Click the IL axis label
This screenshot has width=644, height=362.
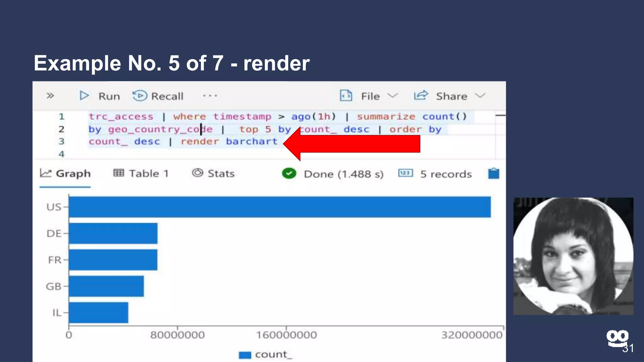click(57, 313)
